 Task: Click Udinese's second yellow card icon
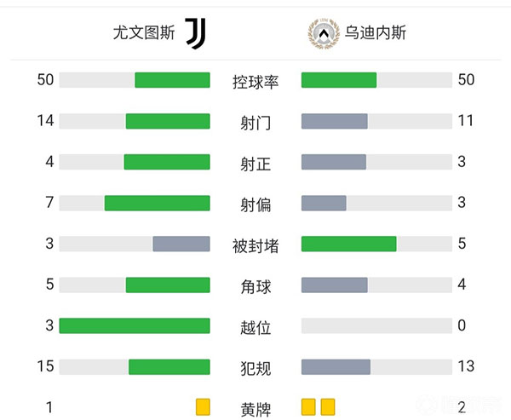coord(328,407)
